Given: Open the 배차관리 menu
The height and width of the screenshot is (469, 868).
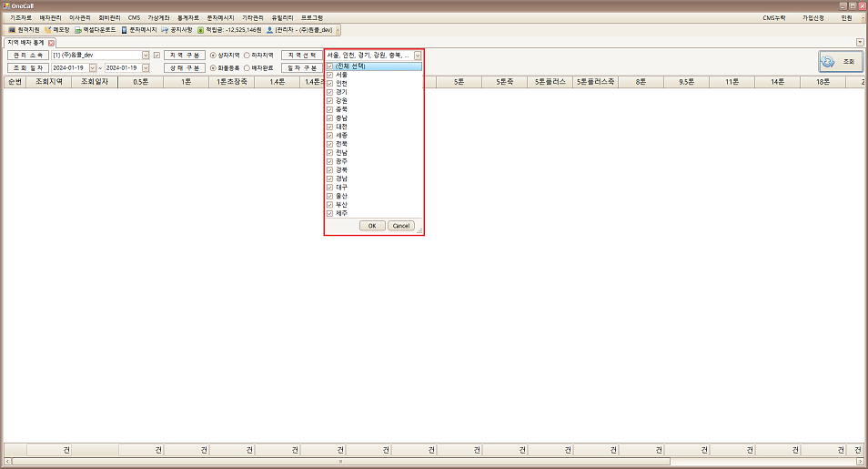Looking at the screenshot, I should 49,17.
